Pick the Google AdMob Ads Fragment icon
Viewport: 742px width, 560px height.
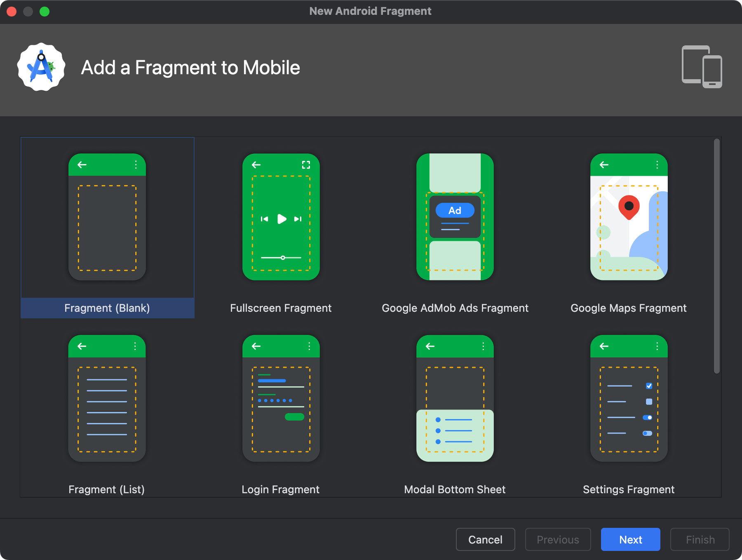pyautogui.click(x=455, y=217)
